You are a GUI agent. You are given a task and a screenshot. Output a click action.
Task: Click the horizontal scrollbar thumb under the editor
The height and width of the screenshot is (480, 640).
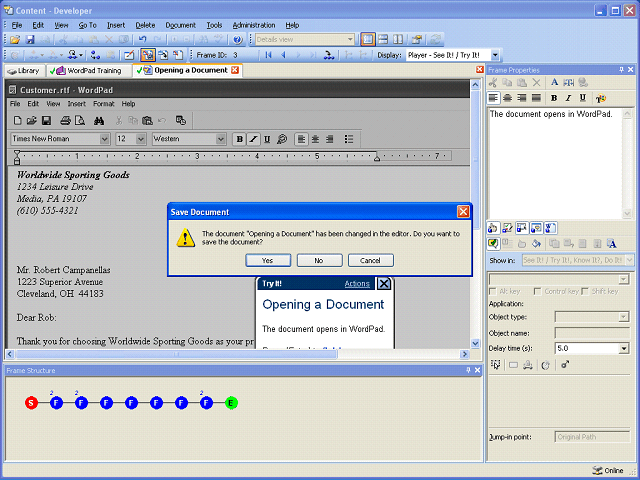[176, 354]
